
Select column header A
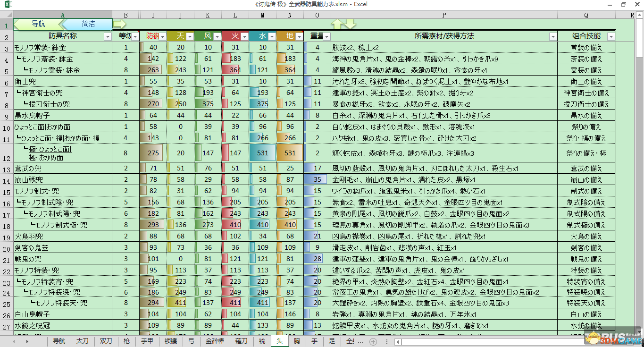[63, 15]
